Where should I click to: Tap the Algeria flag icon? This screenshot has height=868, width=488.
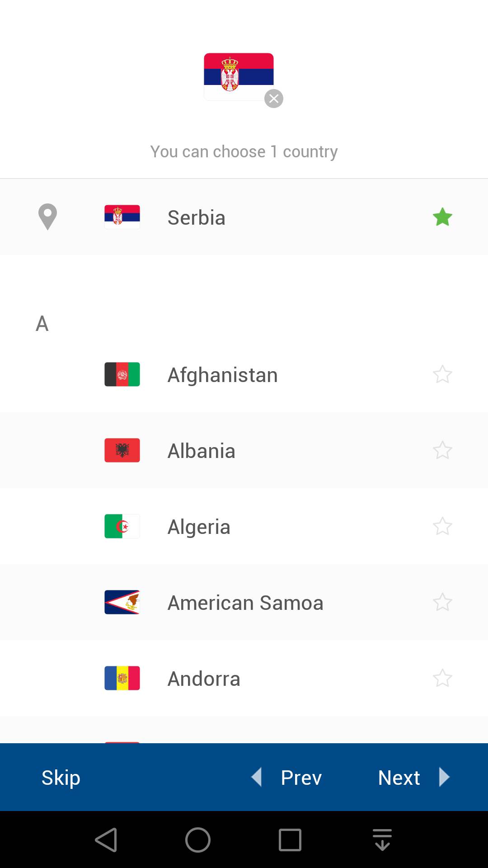[x=122, y=526]
